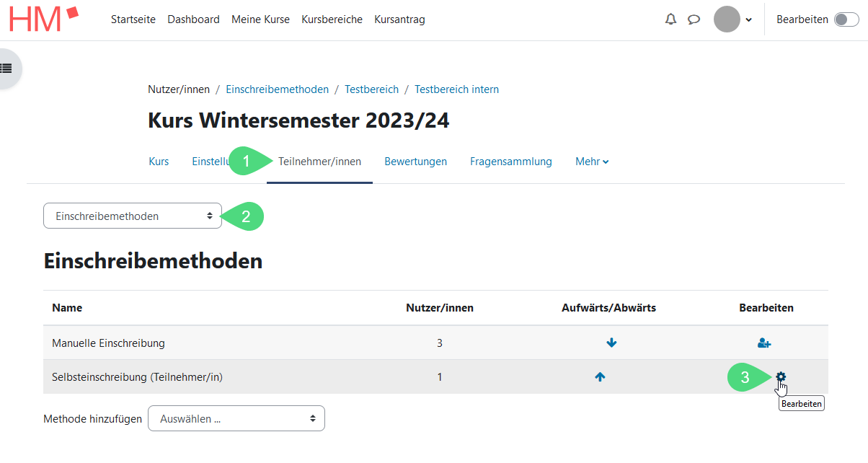Expand the Mehr menu tab

[x=592, y=162]
